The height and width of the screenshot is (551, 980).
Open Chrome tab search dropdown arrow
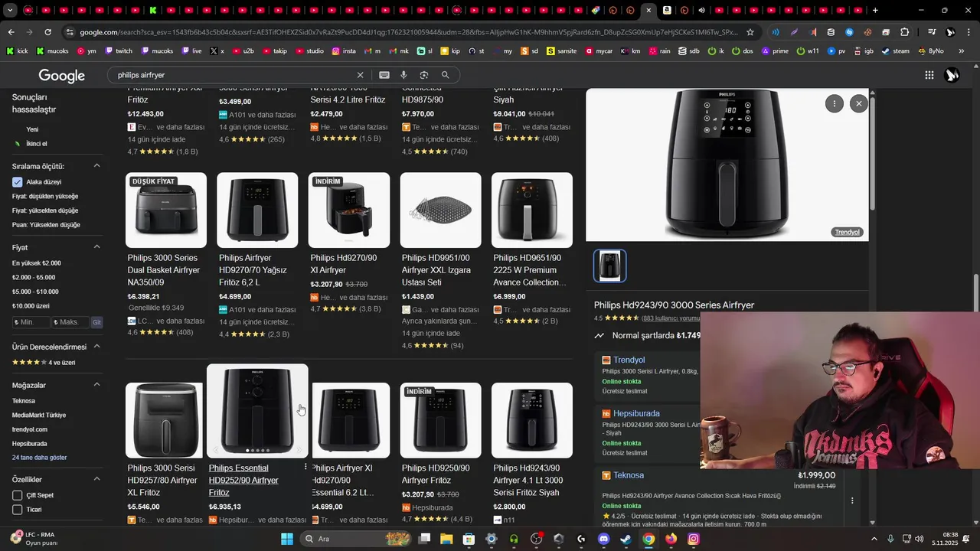[x=10, y=10]
